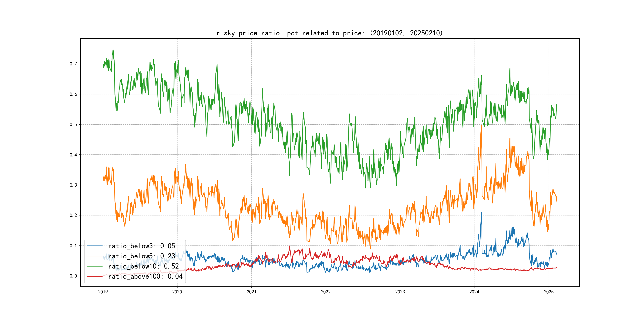Screen dimensions: 644x322
Task: Select the 'ratio_below3: 0.05' legend label
Action: 142,246
